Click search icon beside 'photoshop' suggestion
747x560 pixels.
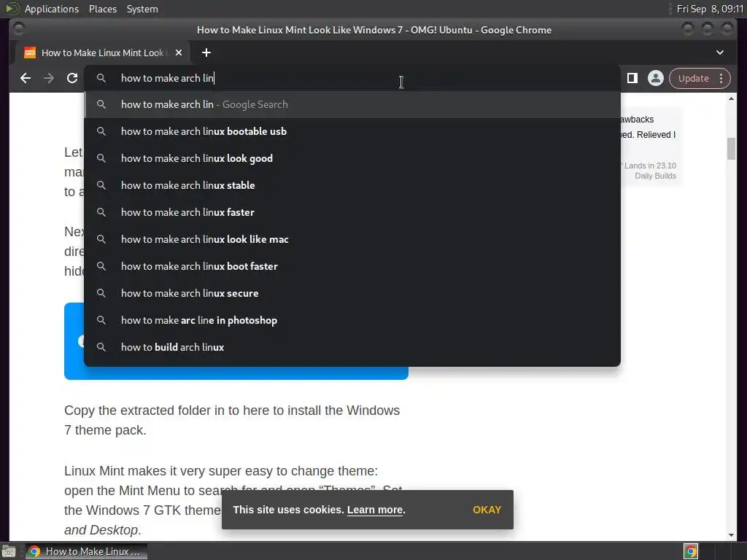point(101,320)
